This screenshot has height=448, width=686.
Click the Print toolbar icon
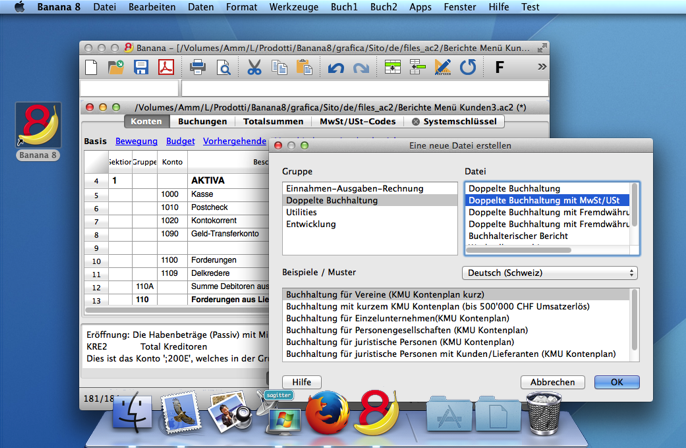coord(198,67)
